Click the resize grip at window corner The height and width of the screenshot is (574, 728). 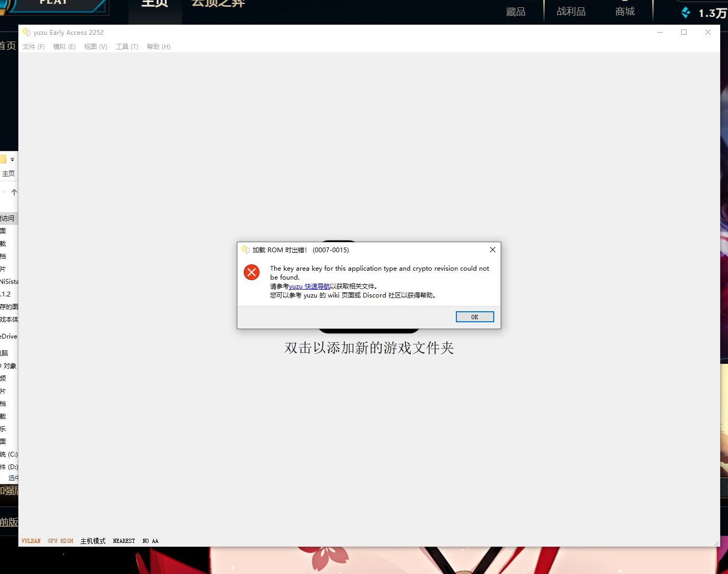click(716, 543)
